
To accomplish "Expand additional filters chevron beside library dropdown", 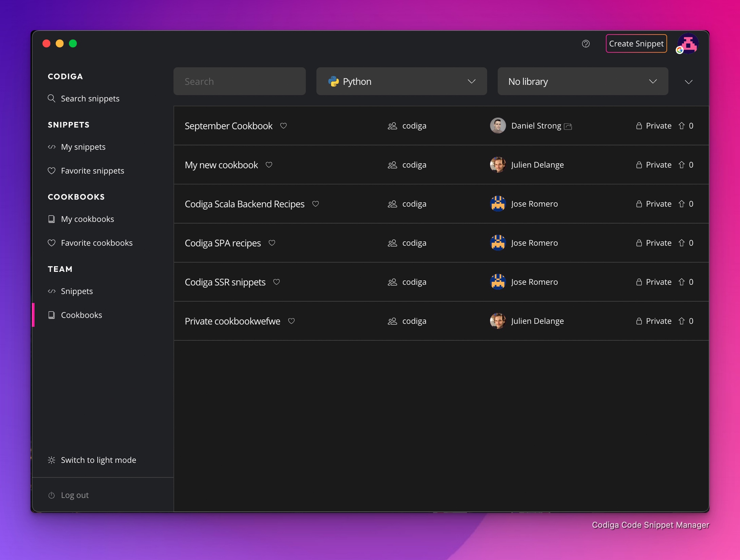I will click(x=688, y=82).
